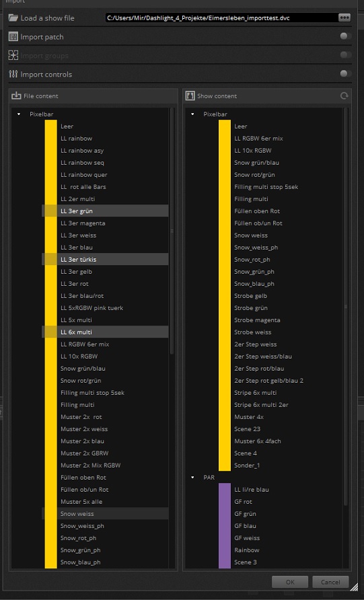Select 'GF weiss' under PAR
Image resolution: width=364 pixels, height=600 pixels.
pyautogui.click(x=247, y=538)
